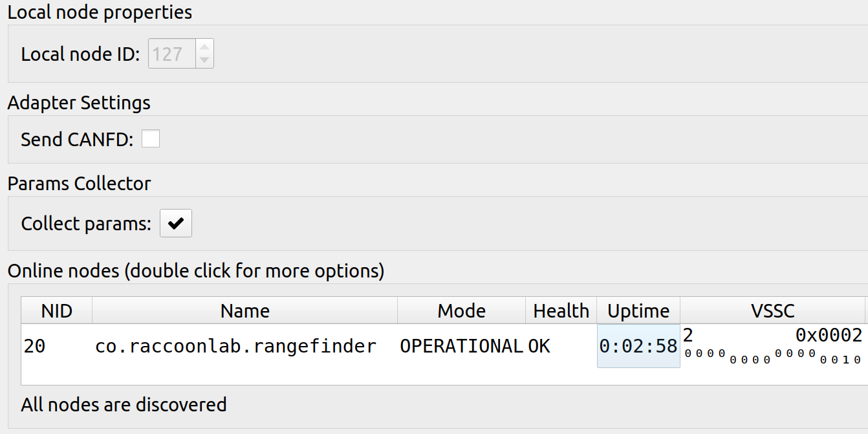Uncheck the Collect params checkbox
The image size is (868, 434).
point(176,223)
